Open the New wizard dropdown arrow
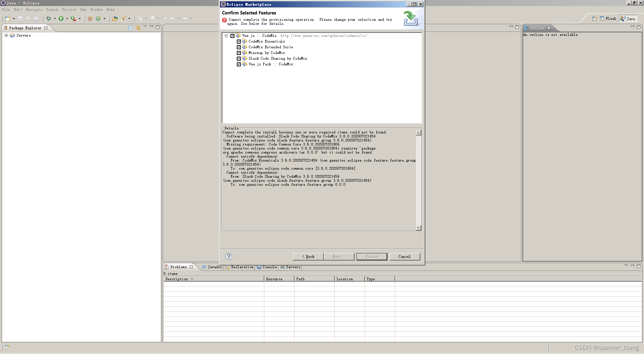 [14, 18]
